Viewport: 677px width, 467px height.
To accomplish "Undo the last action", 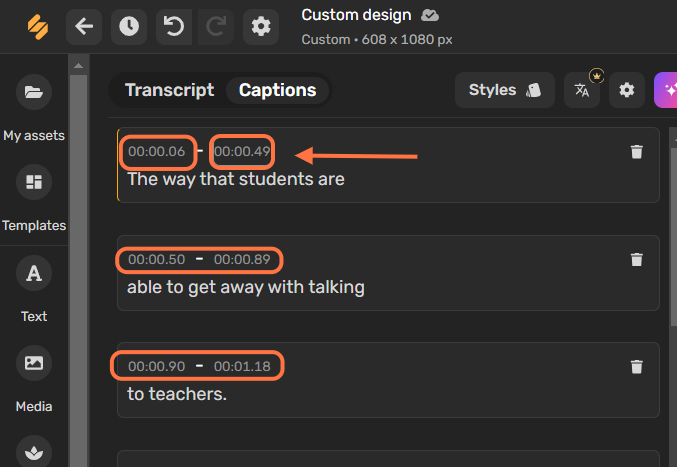I will tap(174, 27).
